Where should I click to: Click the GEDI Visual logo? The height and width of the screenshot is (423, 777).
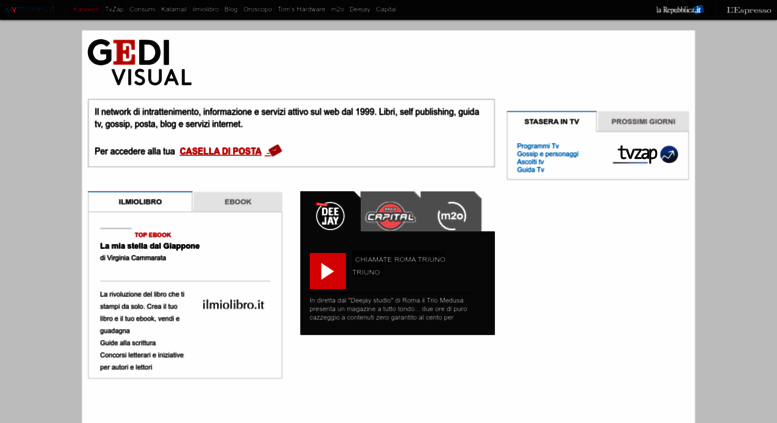click(139, 62)
